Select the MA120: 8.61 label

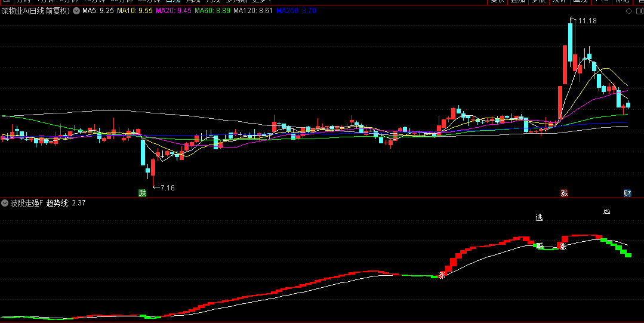coord(253,11)
